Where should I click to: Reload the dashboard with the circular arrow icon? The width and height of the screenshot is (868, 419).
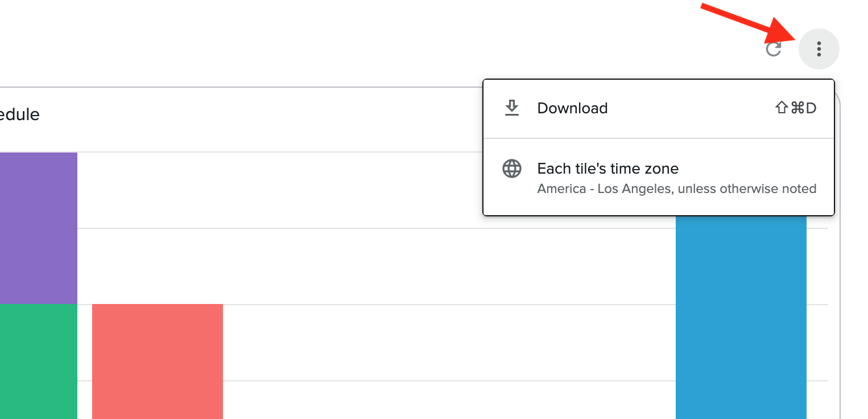[773, 50]
